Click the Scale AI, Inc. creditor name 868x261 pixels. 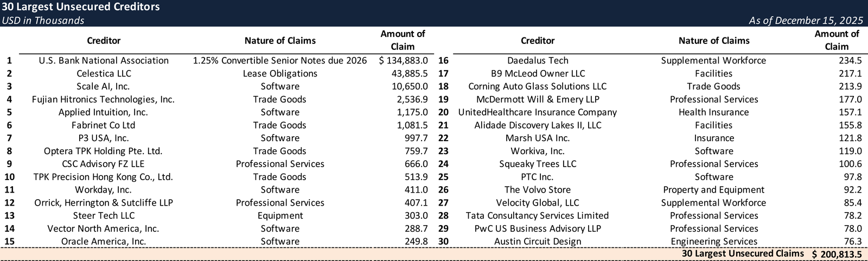point(104,86)
